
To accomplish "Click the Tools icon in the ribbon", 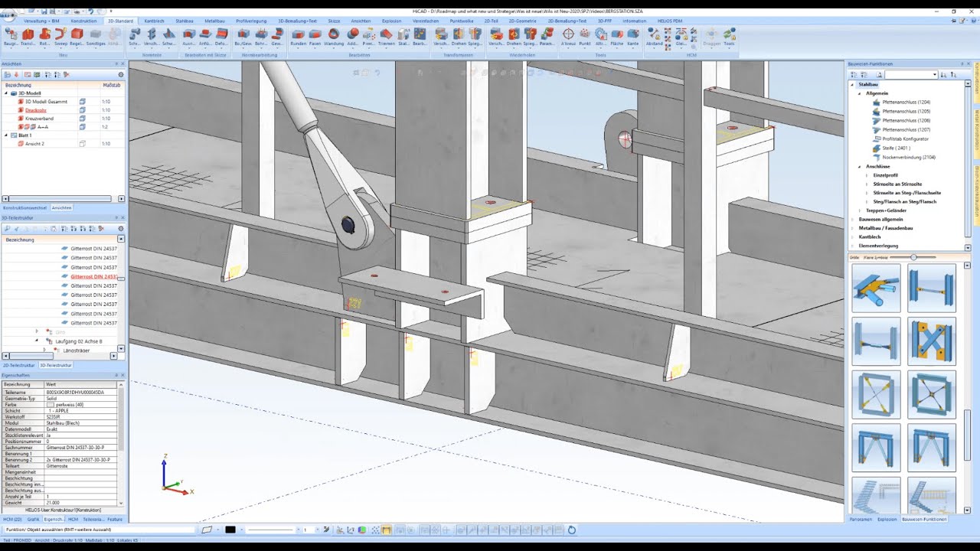I will tap(729, 37).
